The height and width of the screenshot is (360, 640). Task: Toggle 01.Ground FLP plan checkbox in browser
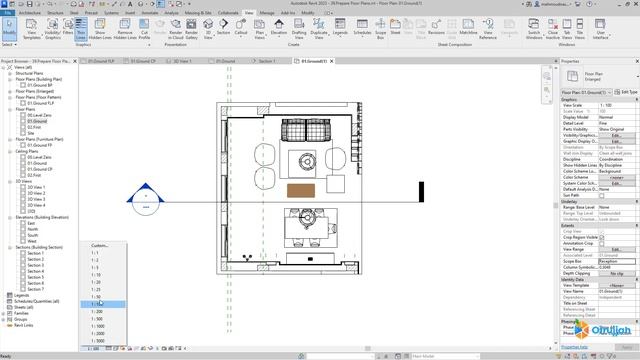[x=23, y=103]
